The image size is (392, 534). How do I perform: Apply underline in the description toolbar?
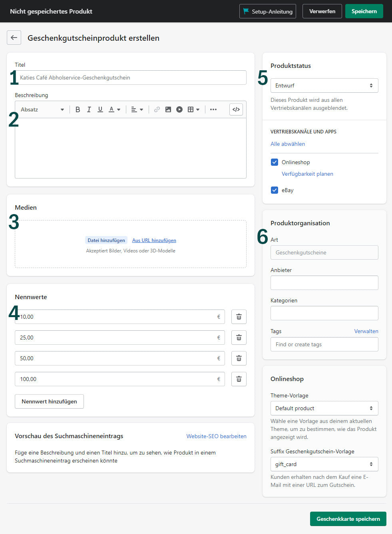coord(100,109)
